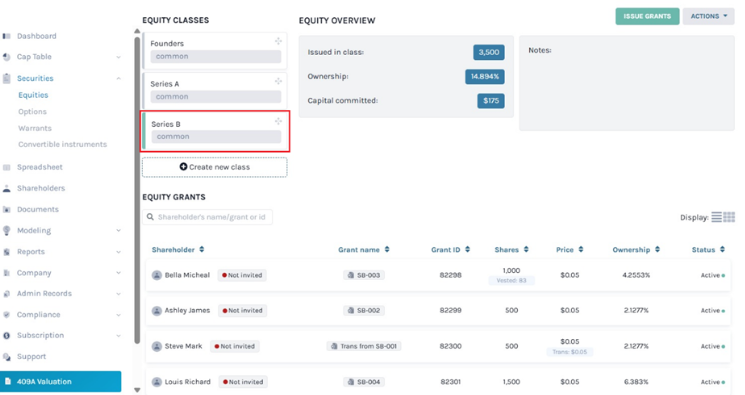Screen dimensions: 745x395
Task: Open the Warrants submenu item
Action: (35, 128)
